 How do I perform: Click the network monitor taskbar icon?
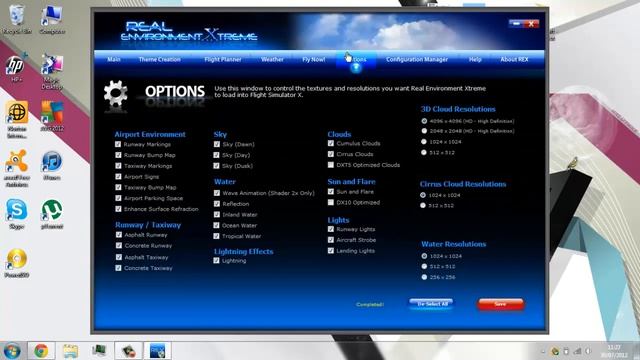tap(99, 351)
